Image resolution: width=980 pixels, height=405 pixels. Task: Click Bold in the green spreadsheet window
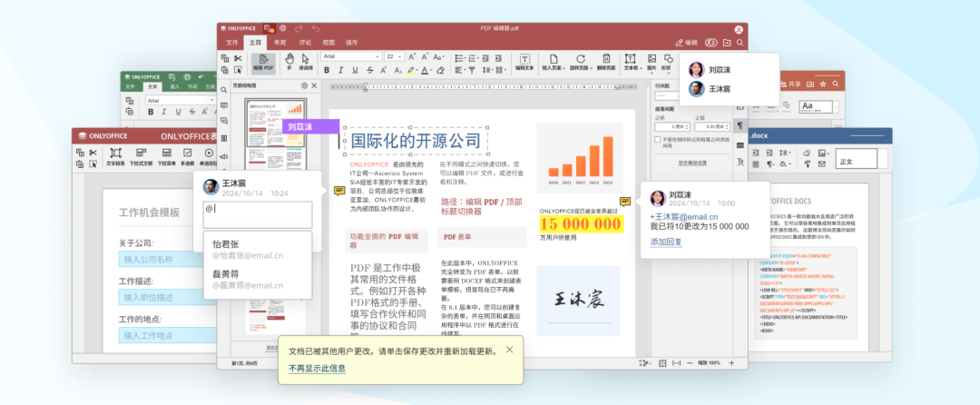point(150,112)
